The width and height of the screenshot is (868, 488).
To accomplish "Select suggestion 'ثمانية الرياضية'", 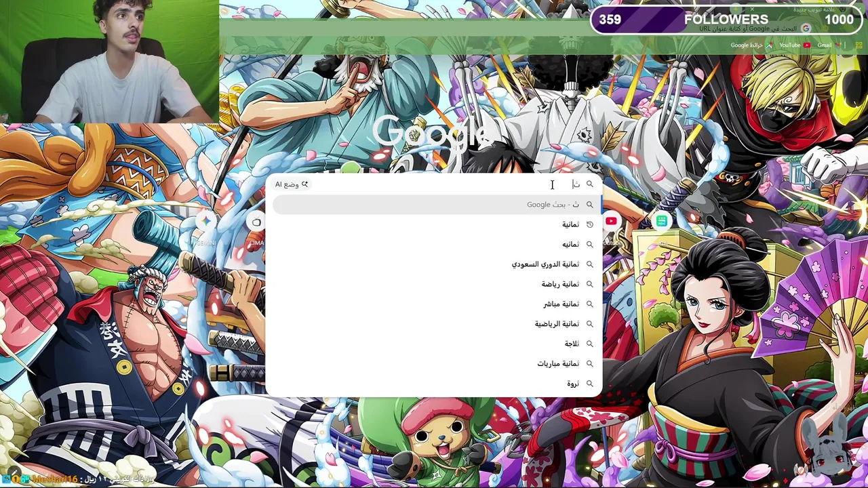I will tap(434, 324).
